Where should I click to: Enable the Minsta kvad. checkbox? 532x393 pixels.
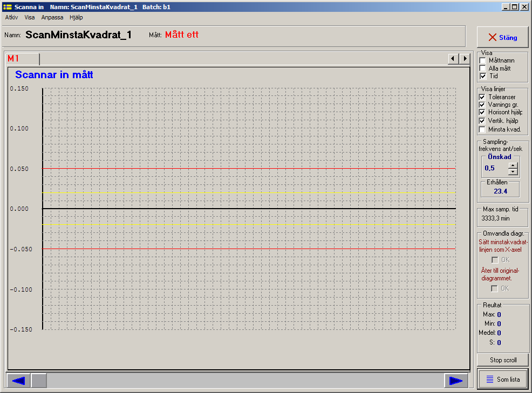(482, 129)
